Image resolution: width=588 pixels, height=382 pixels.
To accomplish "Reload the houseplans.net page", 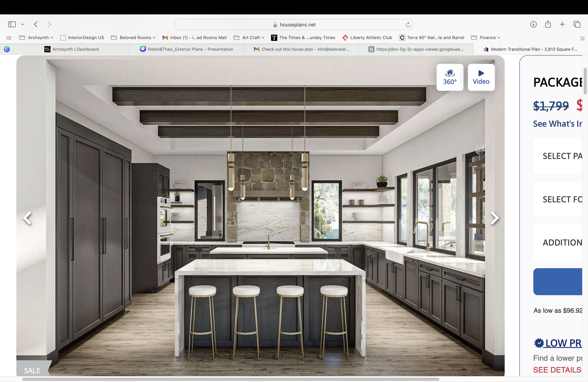I will [408, 25].
